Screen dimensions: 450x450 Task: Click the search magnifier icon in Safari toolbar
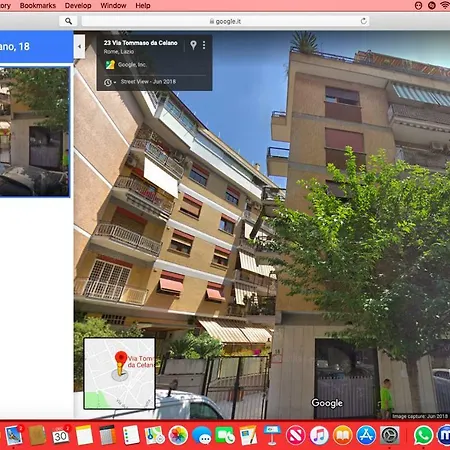point(68,21)
